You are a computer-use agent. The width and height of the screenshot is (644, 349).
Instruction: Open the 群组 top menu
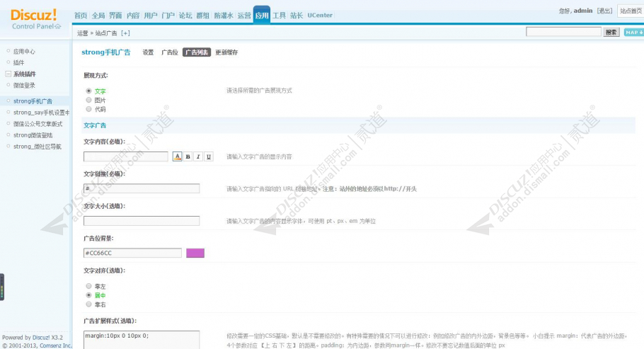203,16
